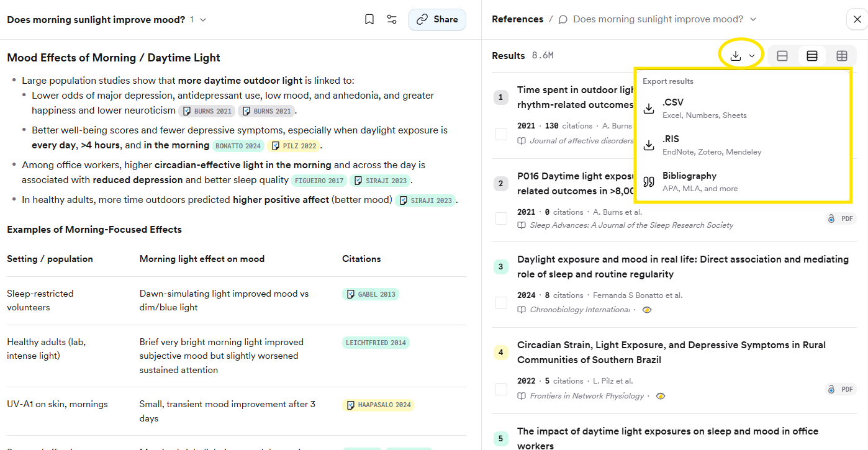The height and width of the screenshot is (450, 868).
Task: Click the speech bubble icon in References header
Action: tap(563, 19)
